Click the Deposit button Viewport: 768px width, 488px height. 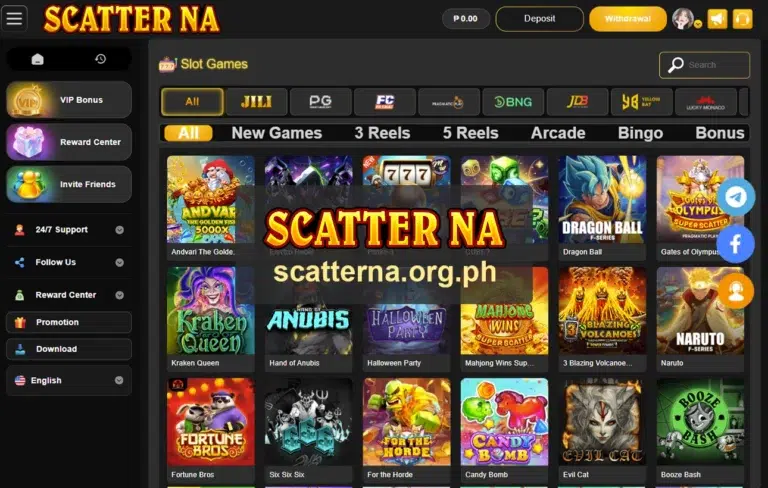539,19
